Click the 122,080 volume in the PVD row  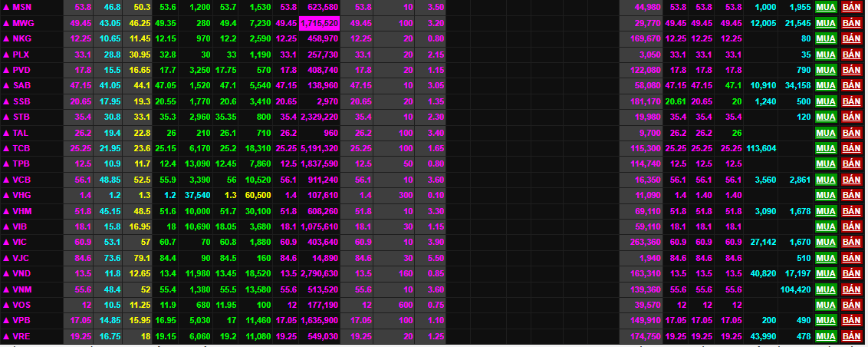646,70
